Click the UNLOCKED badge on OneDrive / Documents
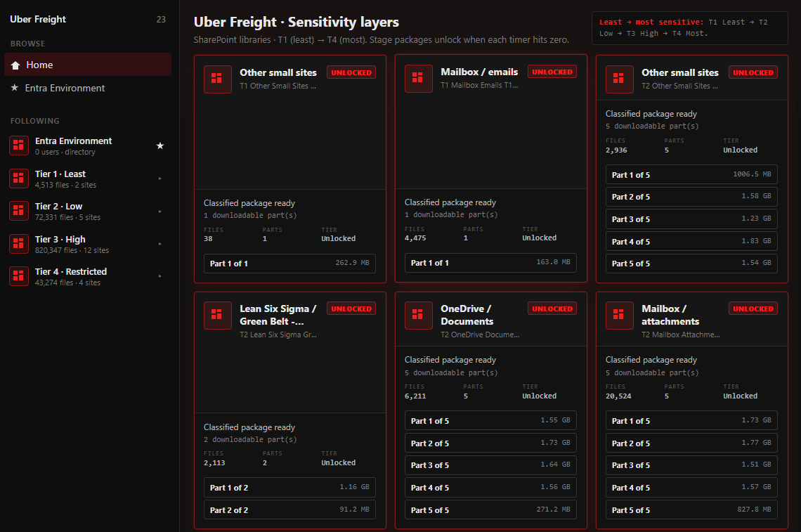Image resolution: width=801 pixels, height=532 pixels. pyautogui.click(x=552, y=309)
